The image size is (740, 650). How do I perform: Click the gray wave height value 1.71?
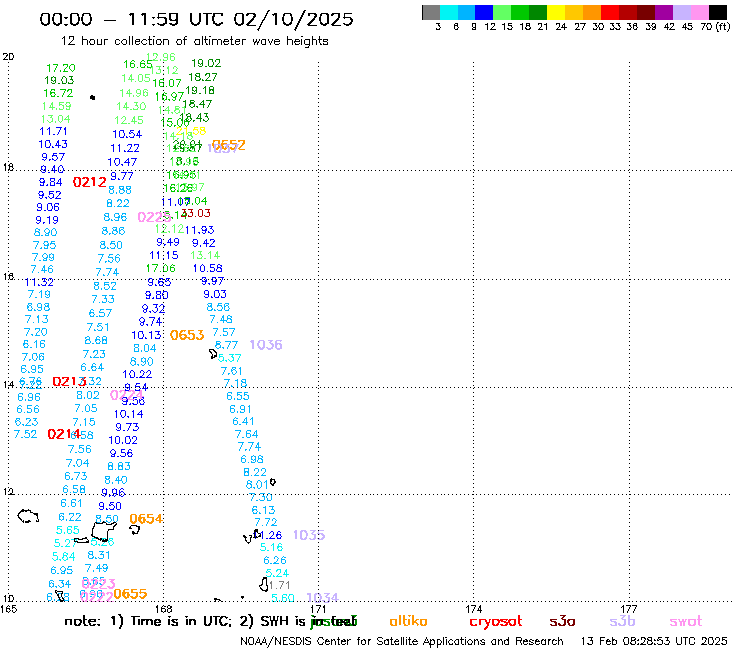click(279, 585)
